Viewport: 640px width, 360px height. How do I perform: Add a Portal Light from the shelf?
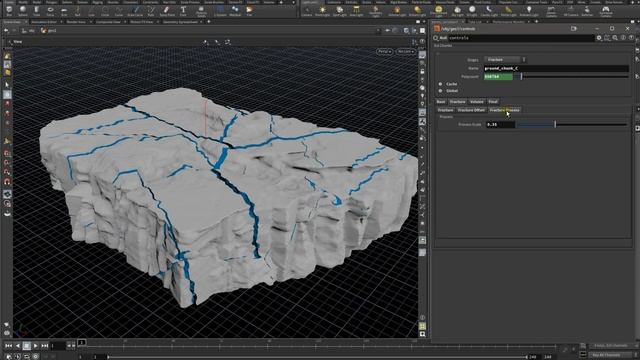[x=508, y=11]
